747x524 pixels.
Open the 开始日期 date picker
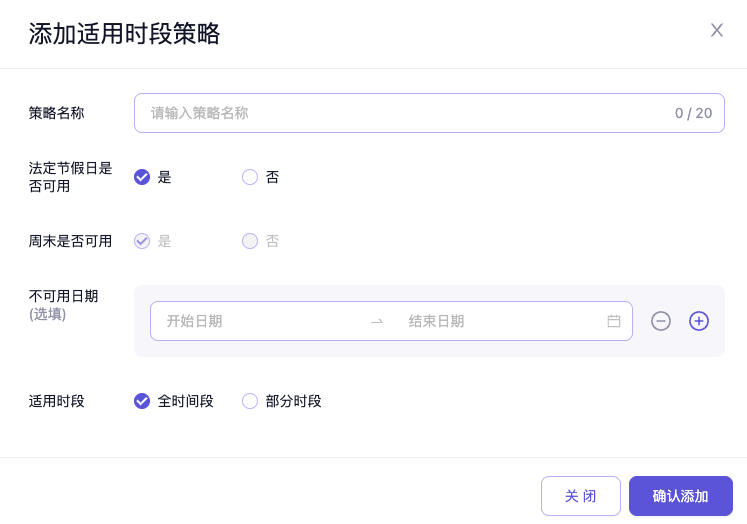click(250, 321)
